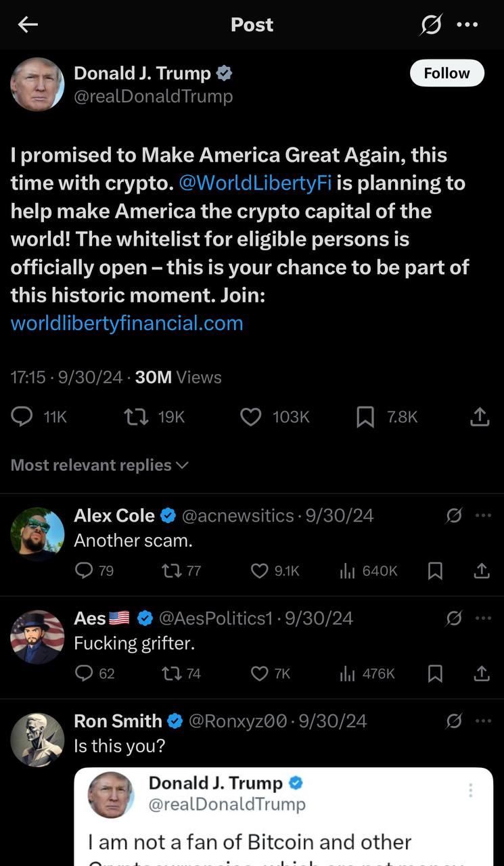
Task: Share the main post via share icon
Action: click(x=479, y=417)
